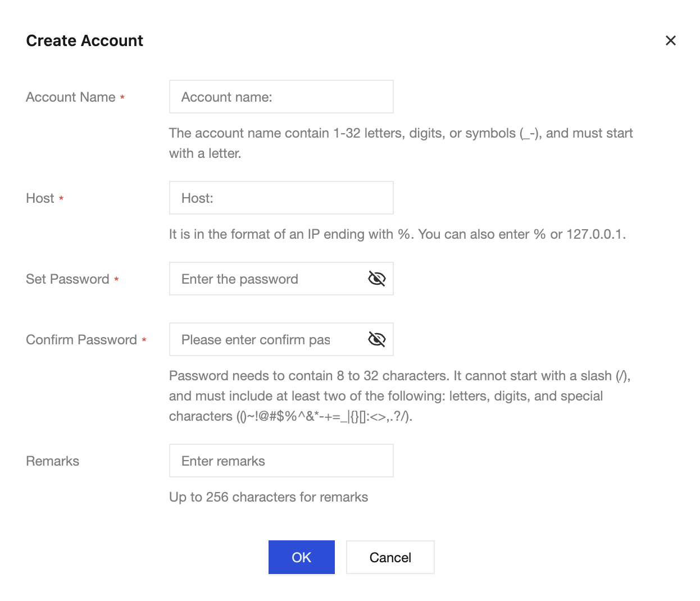
Task: Show Confirm Password via eye icon
Action: point(376,339)
